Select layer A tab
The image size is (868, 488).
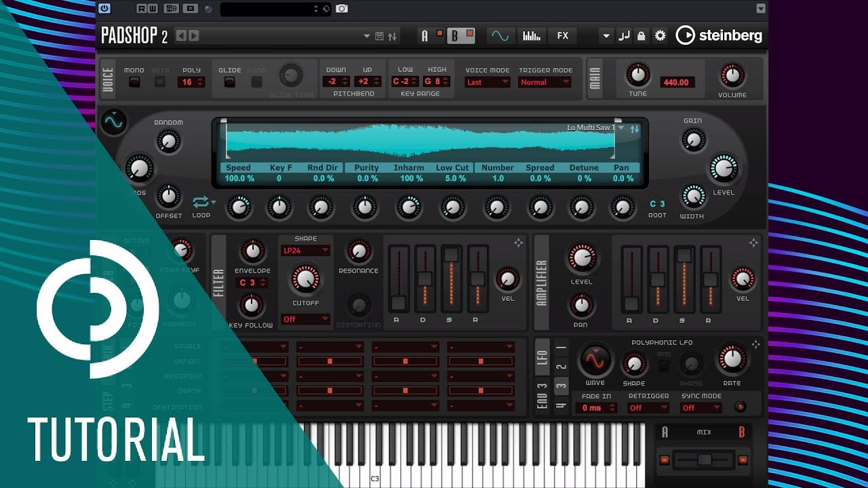[x=425, y=36]
